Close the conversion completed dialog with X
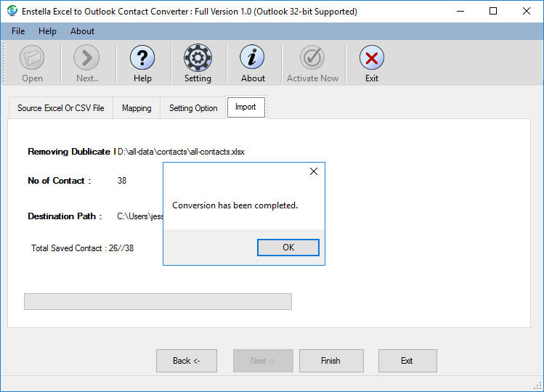The height and width of the screenshot is (392, 544). pos(314,172)
